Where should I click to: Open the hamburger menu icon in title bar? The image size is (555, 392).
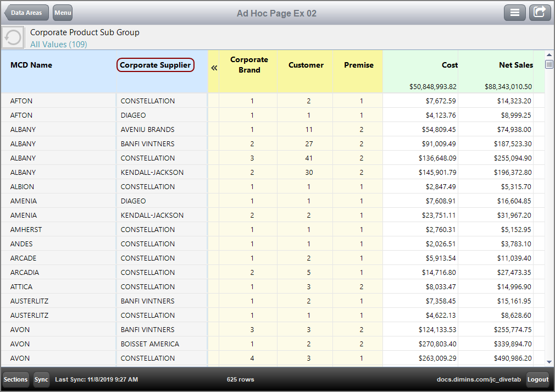tap(515, 12)
